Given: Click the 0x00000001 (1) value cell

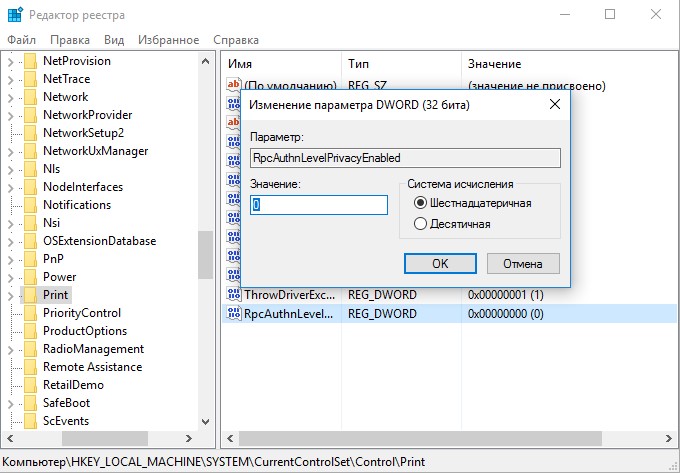Looking at the screenshot, I should coord(506,295).
